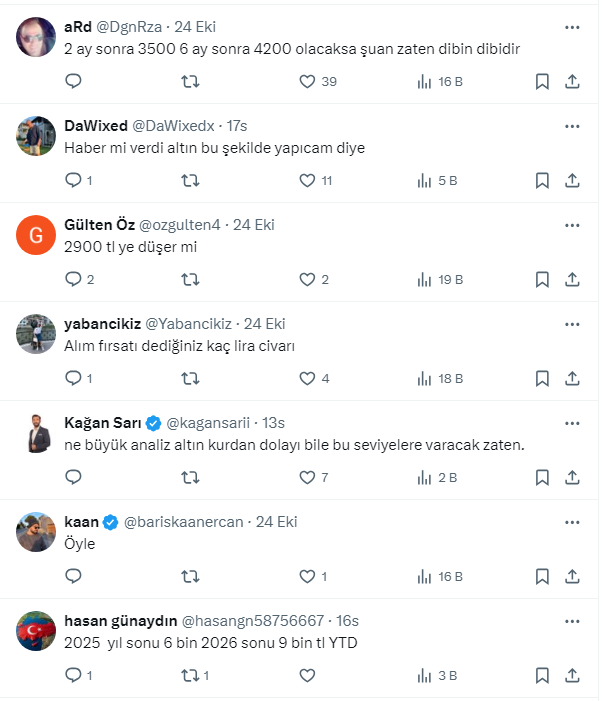Reply to hasan günaydın's comment

tap(73, 676)
